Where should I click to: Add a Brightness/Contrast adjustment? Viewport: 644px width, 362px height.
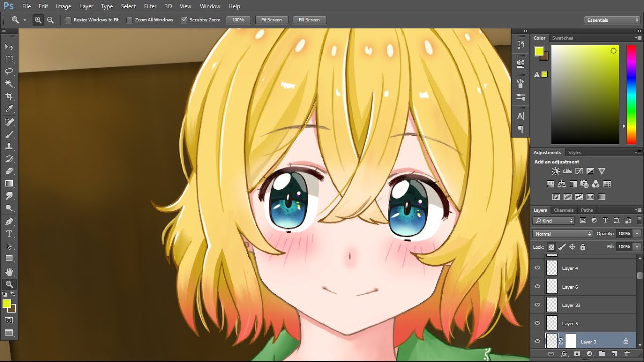pos(556,171)
